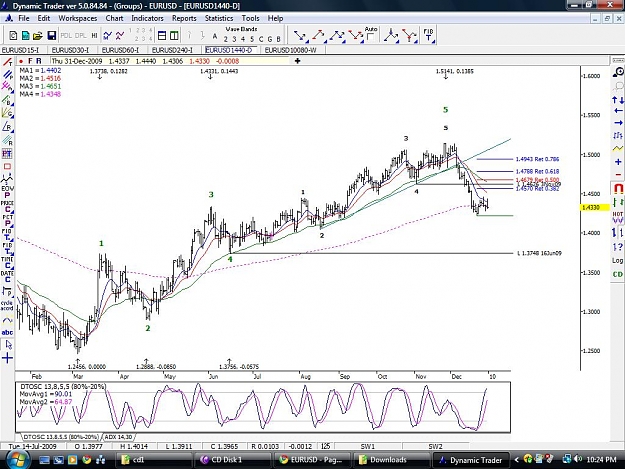Open the FIB T tool dropdown
The height and width of the screenshot is (469, 625).
point(429,36)
